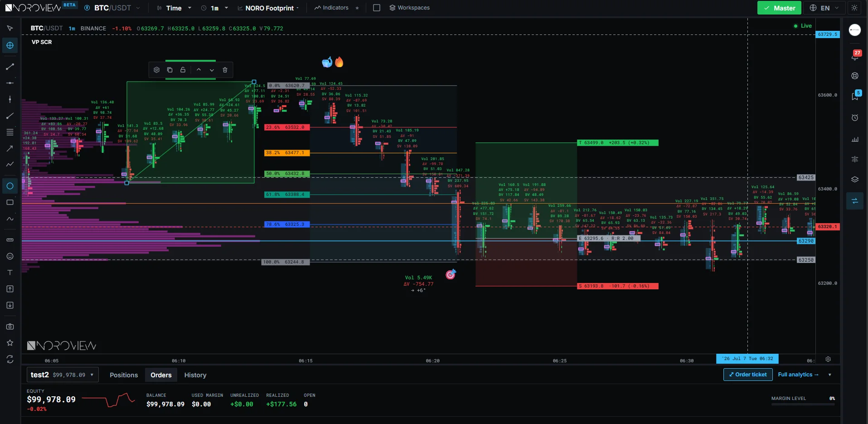Viewport: 868px width, 424px height.
Task: Open chart scale settings gear
Action: (828, 359)
